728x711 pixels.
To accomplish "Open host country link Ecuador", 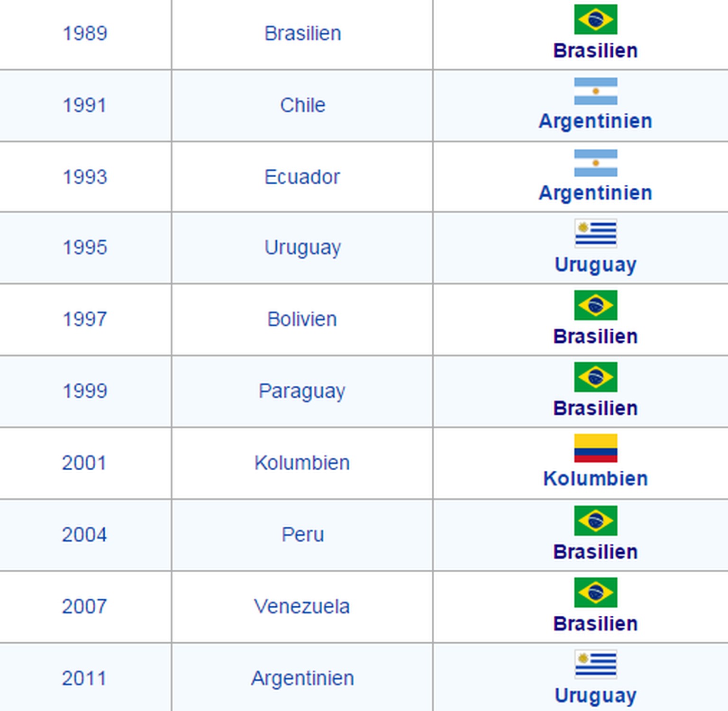I will coord(302,177).
